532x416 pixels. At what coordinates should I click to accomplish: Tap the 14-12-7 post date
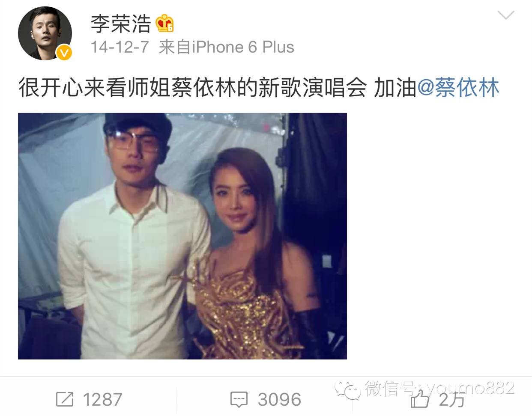click(x=120, y=47)
